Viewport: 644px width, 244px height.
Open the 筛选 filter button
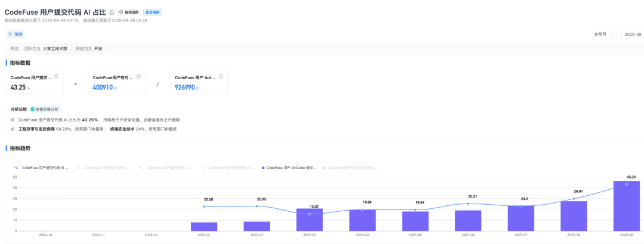coord(15,35)
